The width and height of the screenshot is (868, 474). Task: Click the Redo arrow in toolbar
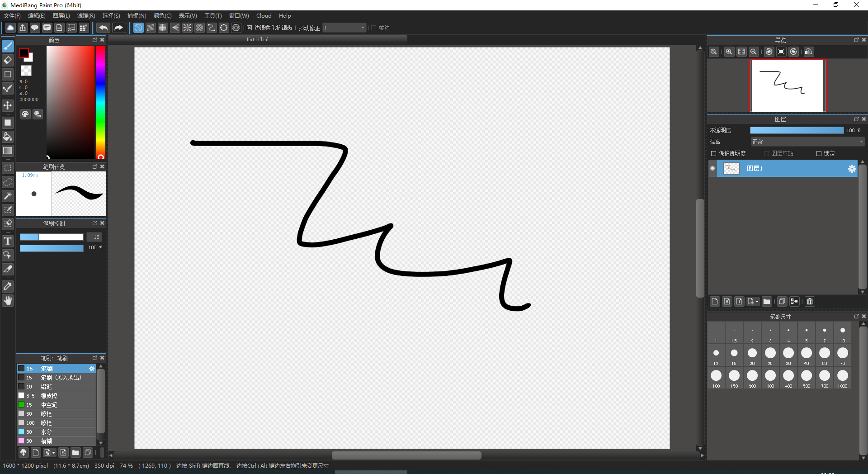118,28
